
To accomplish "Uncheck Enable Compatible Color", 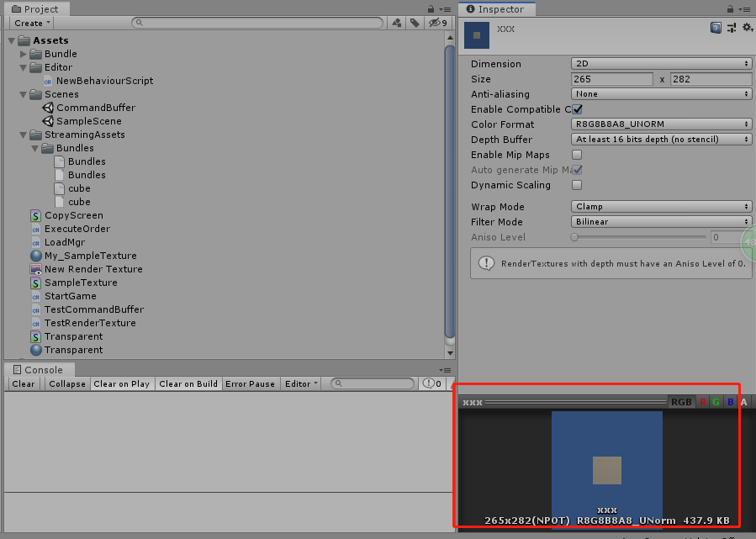I will [576, 109].
